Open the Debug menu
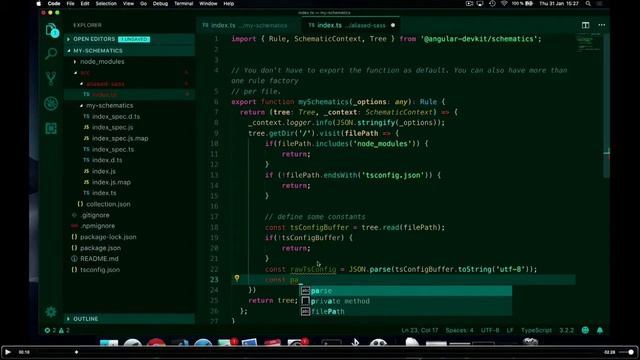640x360 pixels. click(160, 4)
